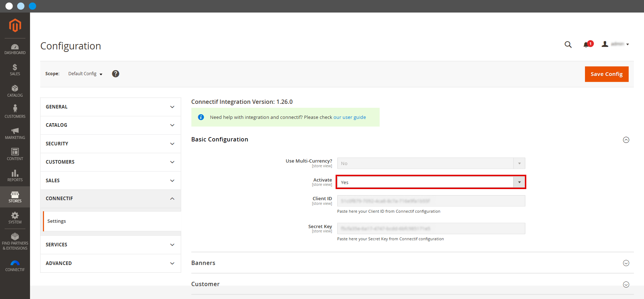Collapse the CONNECTIF configuration section
Viewport: 644px width, 299px height.
111,199
